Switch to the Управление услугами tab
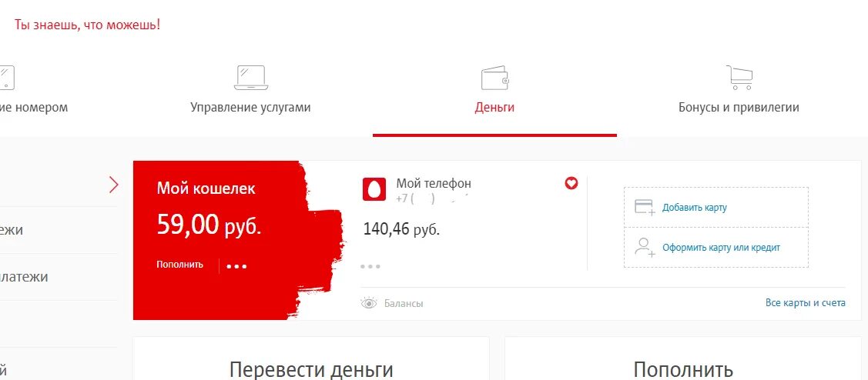868x380 pixels. (x=250, y=107)
